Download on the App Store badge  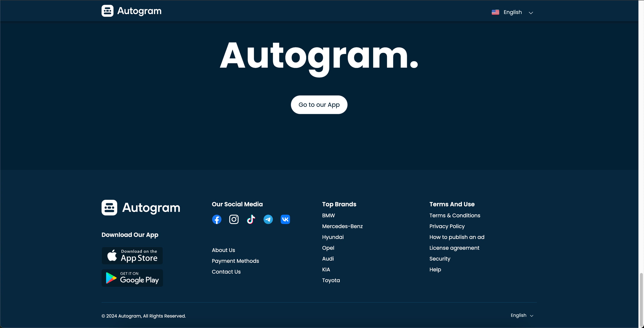coord(132,256)
